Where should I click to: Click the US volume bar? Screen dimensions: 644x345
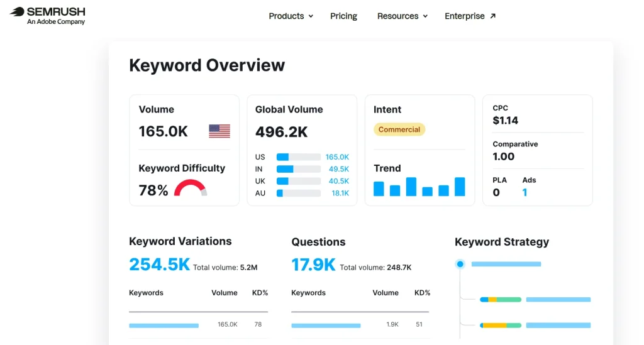299,157
